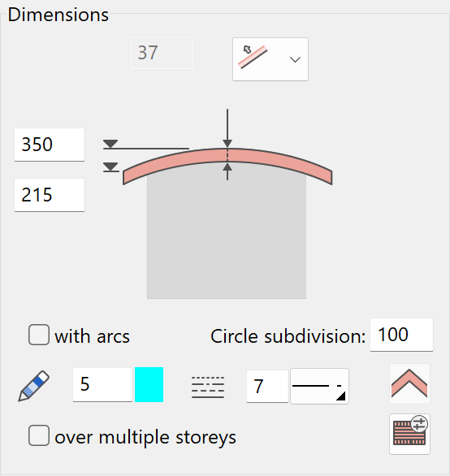The width and height of the screenshot is (450, 476).
Task: Click the dashed line type icon
Action: click(x=208, y=387)
